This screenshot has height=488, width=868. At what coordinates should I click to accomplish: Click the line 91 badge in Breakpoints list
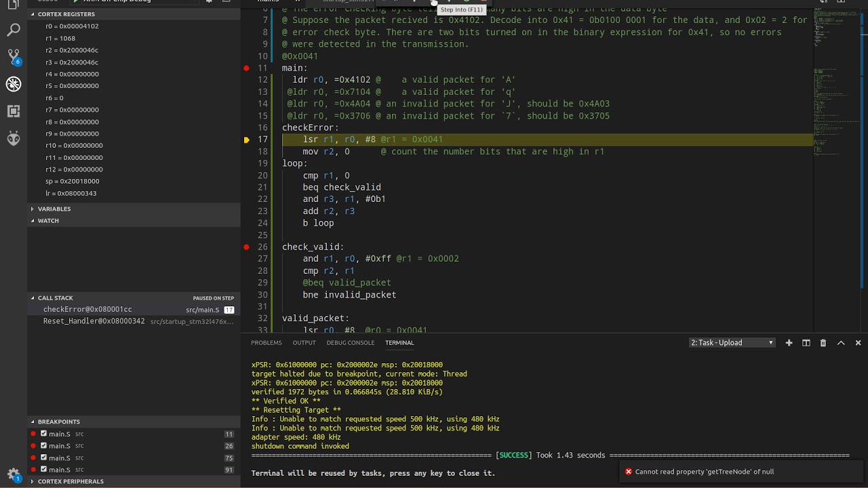pyautogui.click(x=229, y=470)
